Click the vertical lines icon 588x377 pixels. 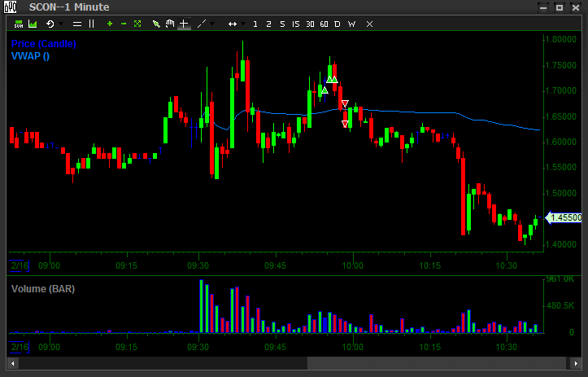pyautogui.click(x=92, y=24)
